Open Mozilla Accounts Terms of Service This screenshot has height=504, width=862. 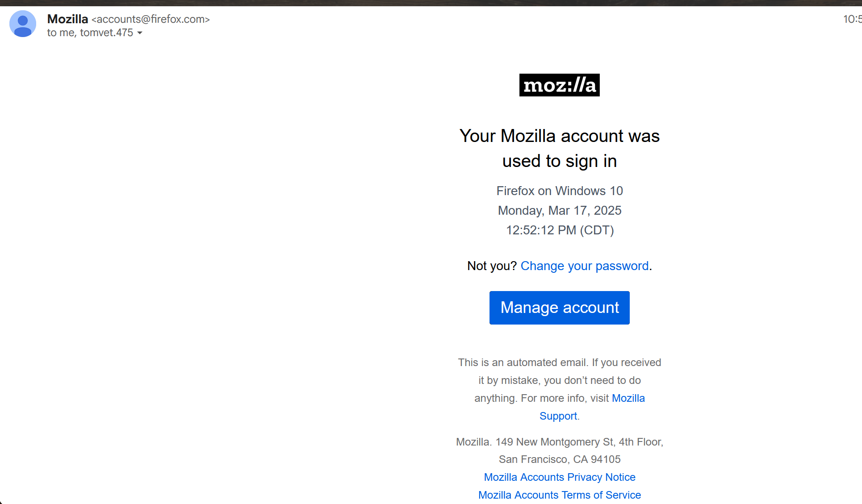559,495
